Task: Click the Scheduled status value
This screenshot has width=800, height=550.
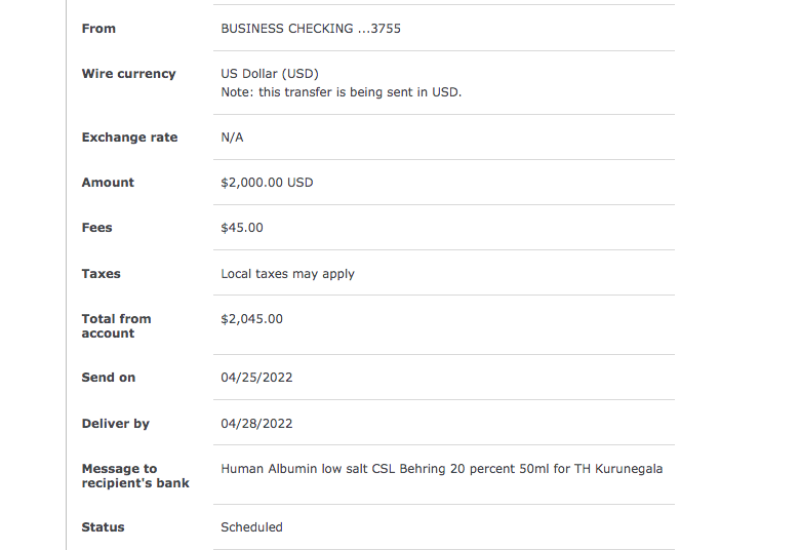Action: click(x=252, y=528)
